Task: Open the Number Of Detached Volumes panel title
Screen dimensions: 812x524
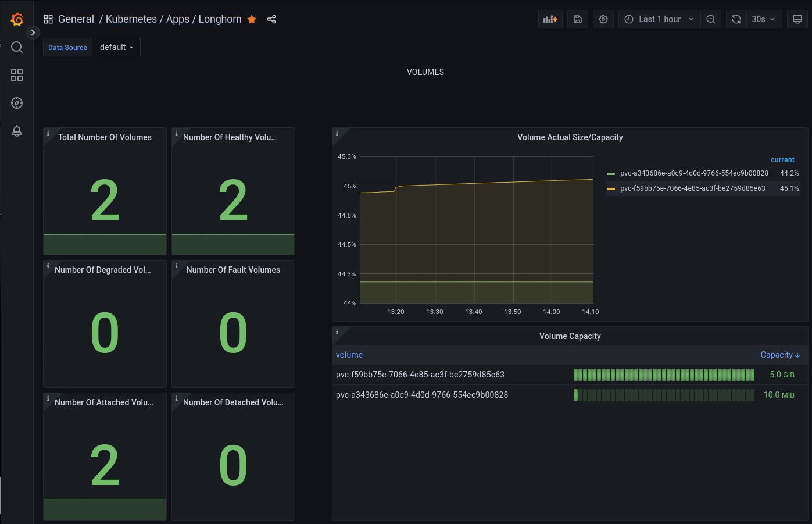Action: point(233,402)
